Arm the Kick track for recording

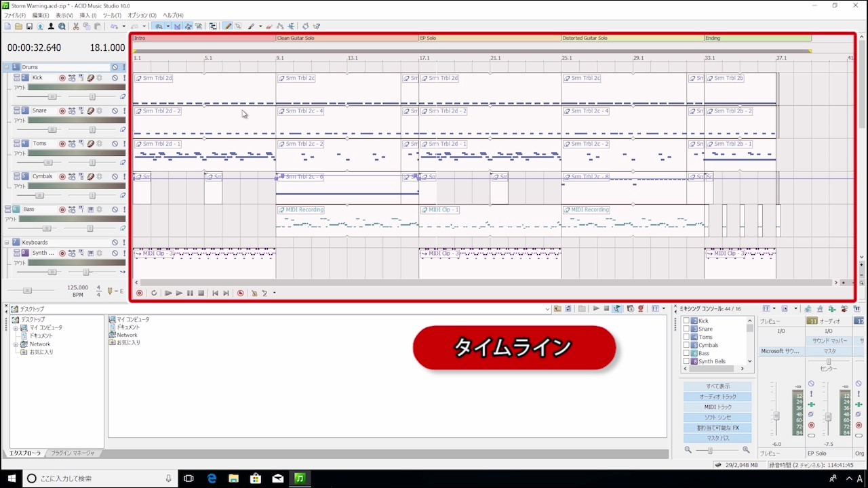pyautogui.click(x=62, y=78)
